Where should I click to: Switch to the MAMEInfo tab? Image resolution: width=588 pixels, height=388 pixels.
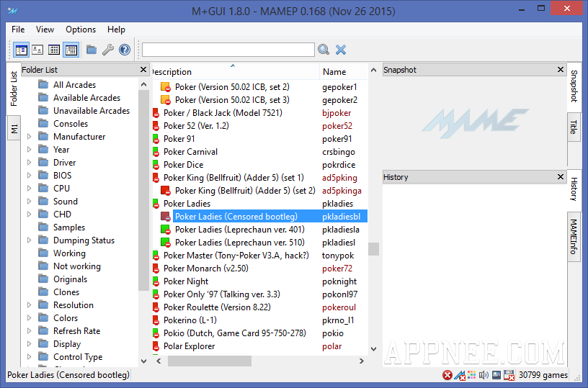click(x=574, y=237)
